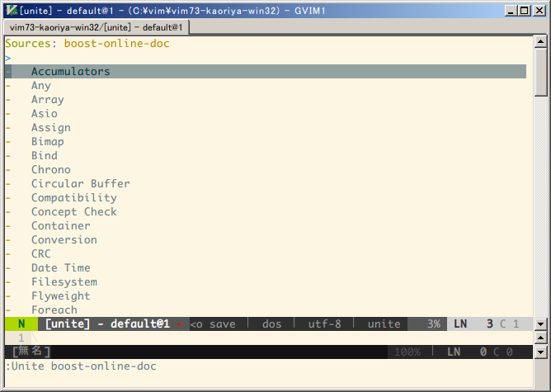Click the 100% indicator in lower statusline
Viewport: 551px width, 392px height.
pyautogui.click(x=407, y=352)
